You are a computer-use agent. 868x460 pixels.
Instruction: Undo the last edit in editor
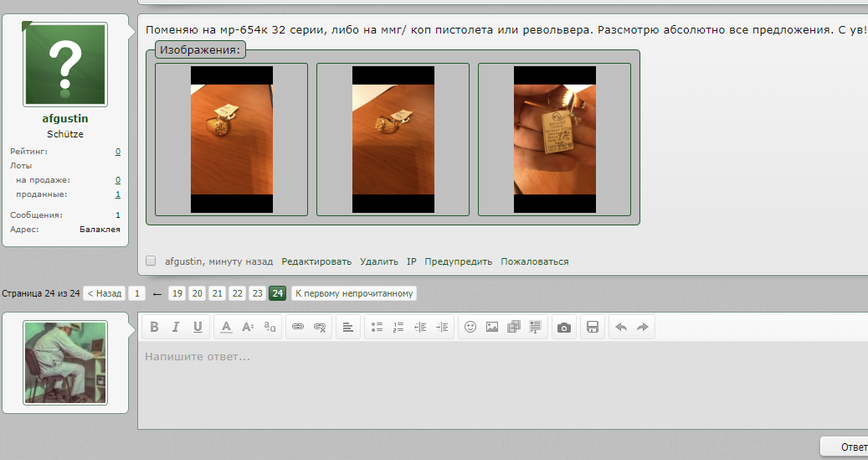[x=621, y=327]
